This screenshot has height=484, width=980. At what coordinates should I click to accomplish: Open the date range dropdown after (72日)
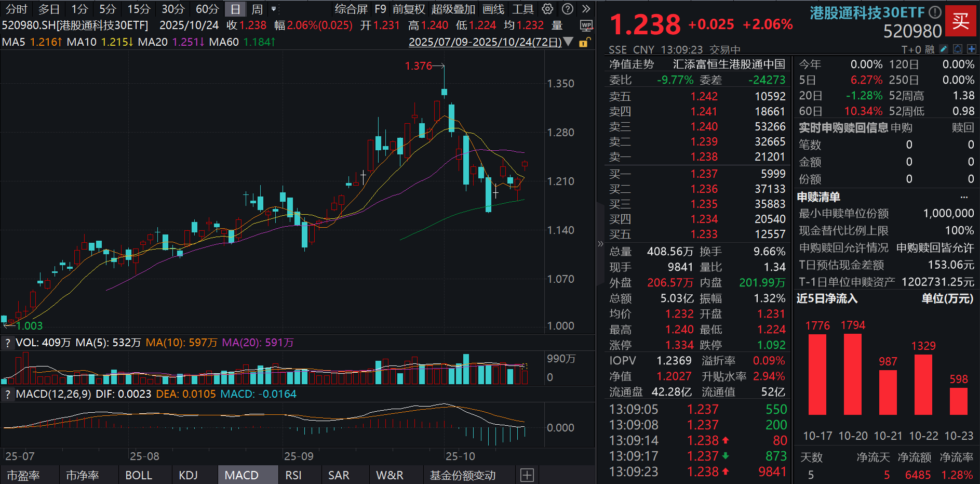[568, 42]
